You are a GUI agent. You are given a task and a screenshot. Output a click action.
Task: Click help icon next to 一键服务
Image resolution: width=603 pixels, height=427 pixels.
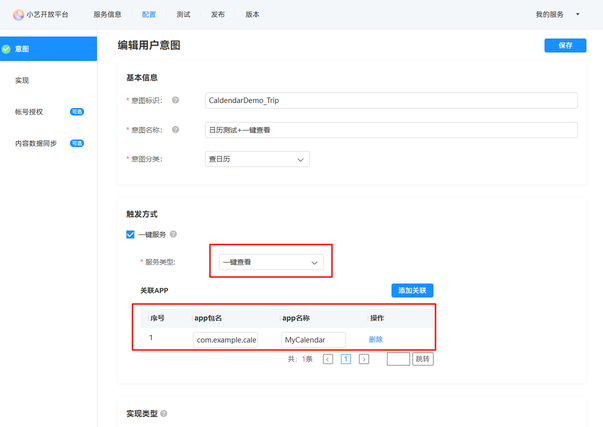point(173,234)
